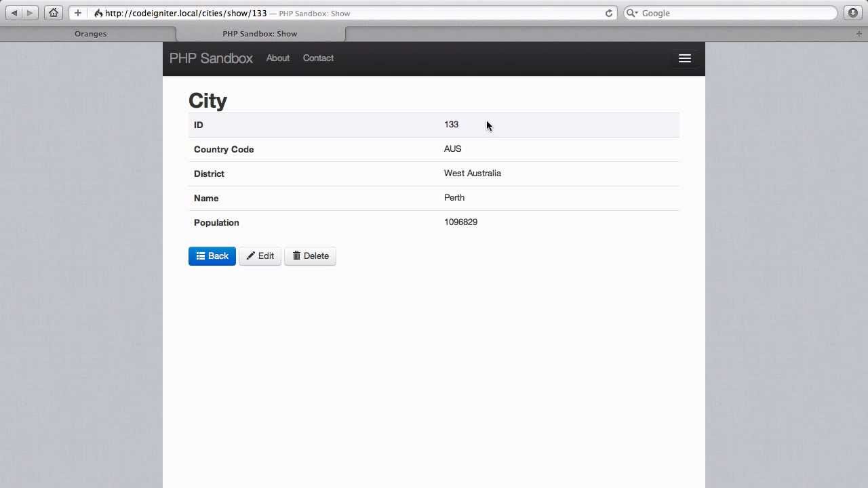868x488 pixels.
Task: Open the browser home page icon
Action: pos(54,13)
